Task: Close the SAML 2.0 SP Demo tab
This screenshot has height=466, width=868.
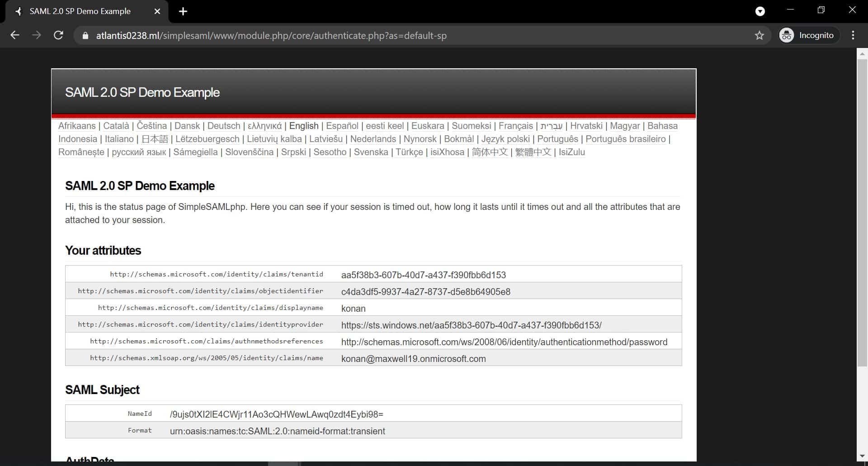Action: pos(157,11)
